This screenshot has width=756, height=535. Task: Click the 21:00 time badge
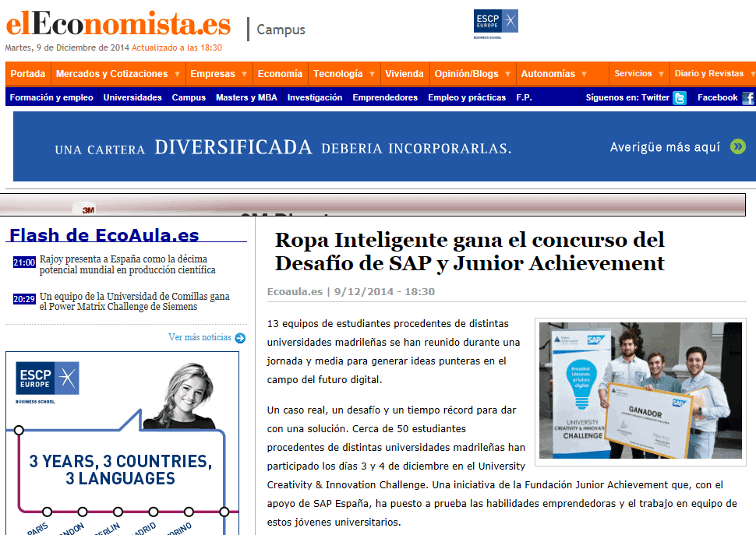[24, 262]
